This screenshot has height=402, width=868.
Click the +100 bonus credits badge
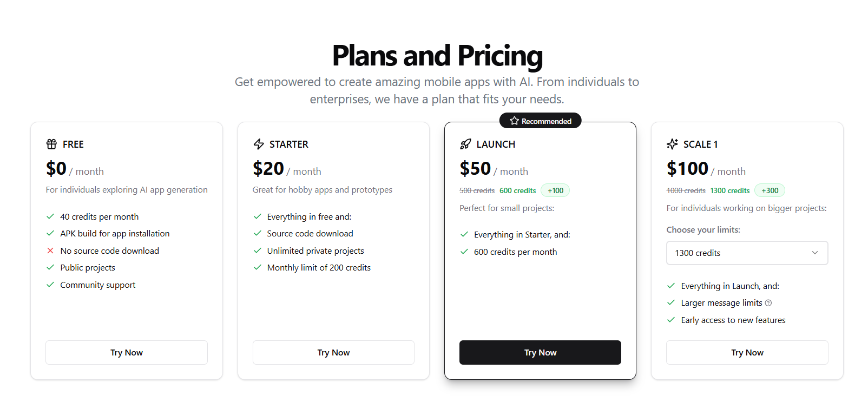click(x=555, y=190)
